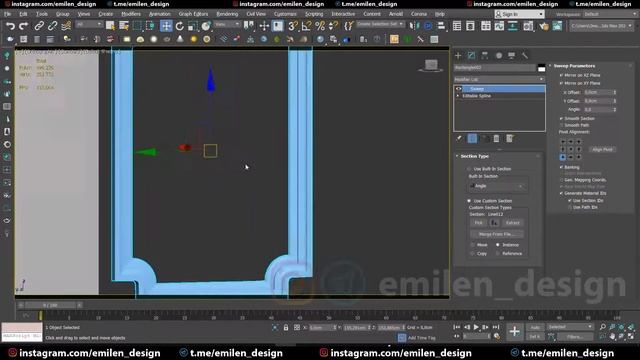Click the Bind to Space Warp icon
Image resolution: width=640 pixels, height=360 pixels.
66,26
